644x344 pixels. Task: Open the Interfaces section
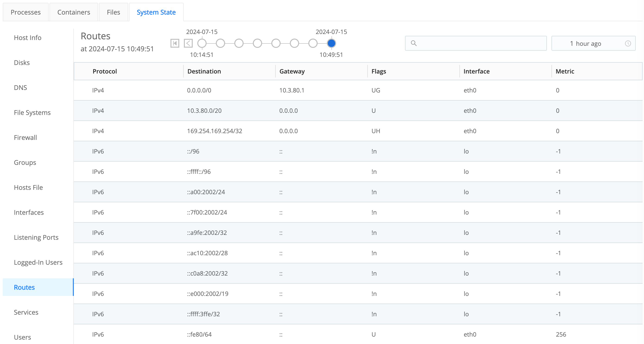click(28, 212)
